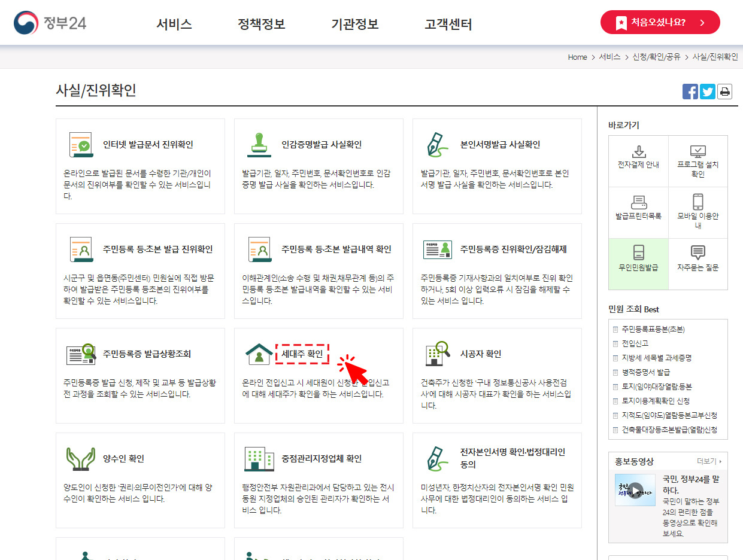
Task: Share the page on Twitter
Action: (707, 91)
